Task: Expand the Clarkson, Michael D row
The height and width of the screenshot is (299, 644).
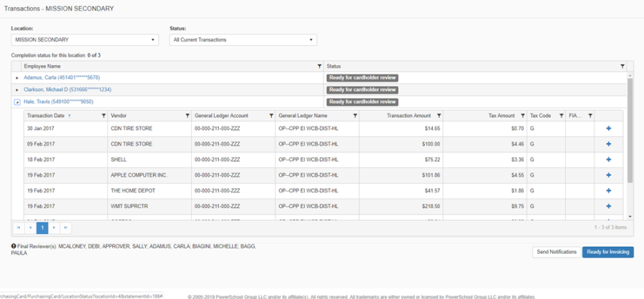Action: point(17,90)
